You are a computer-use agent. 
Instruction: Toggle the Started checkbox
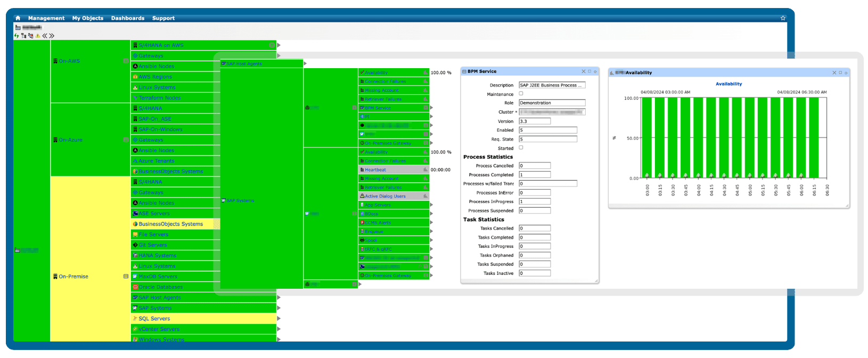pos(521,148)
